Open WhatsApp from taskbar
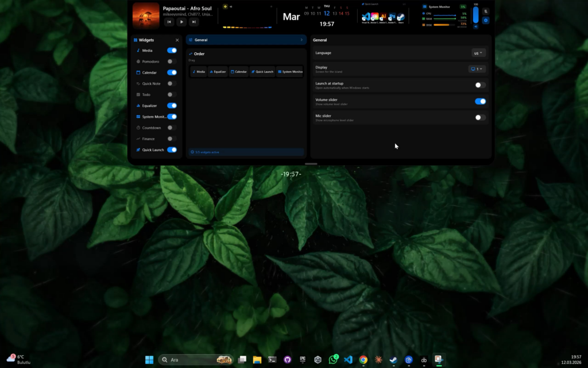This screenshot has height=368, width=588. [333, 360]
